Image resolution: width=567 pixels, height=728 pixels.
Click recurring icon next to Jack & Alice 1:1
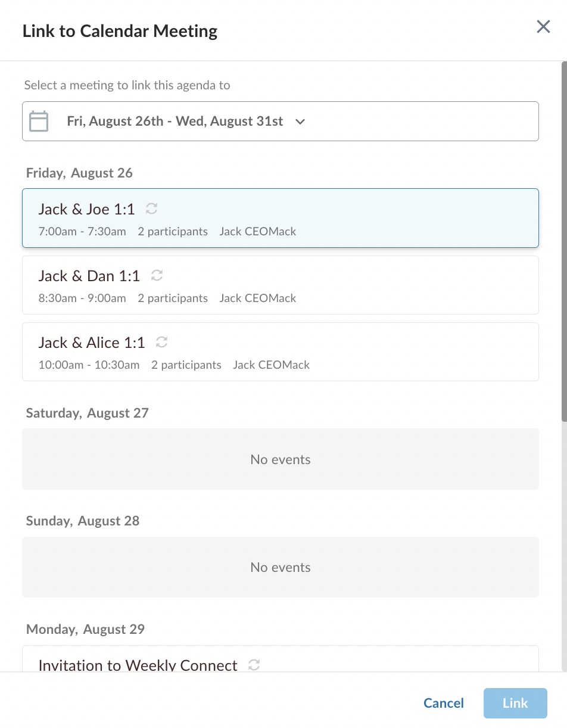pyautogui.click(x=161, y=342)
